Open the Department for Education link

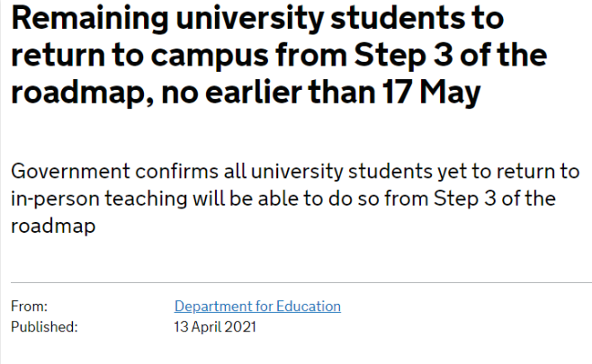[257, 306]
